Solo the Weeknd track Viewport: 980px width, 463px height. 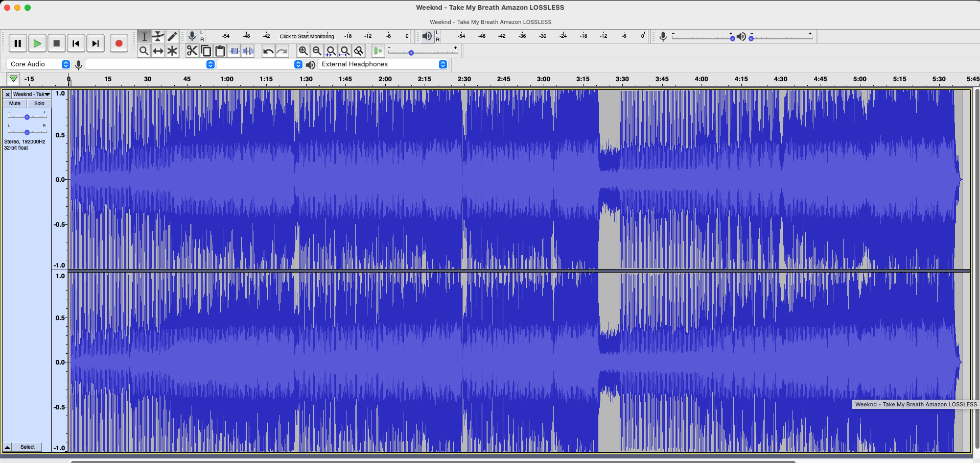point(39,103)
